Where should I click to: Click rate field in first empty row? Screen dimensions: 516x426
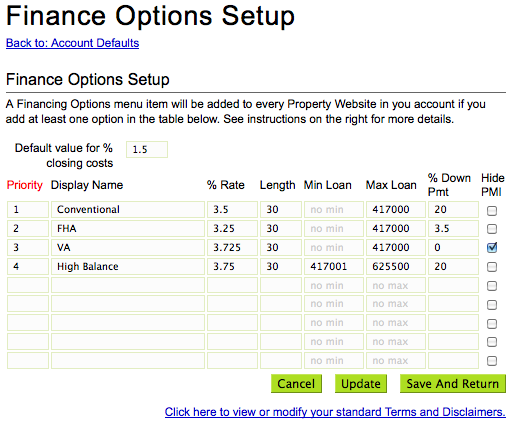point(232,286)
